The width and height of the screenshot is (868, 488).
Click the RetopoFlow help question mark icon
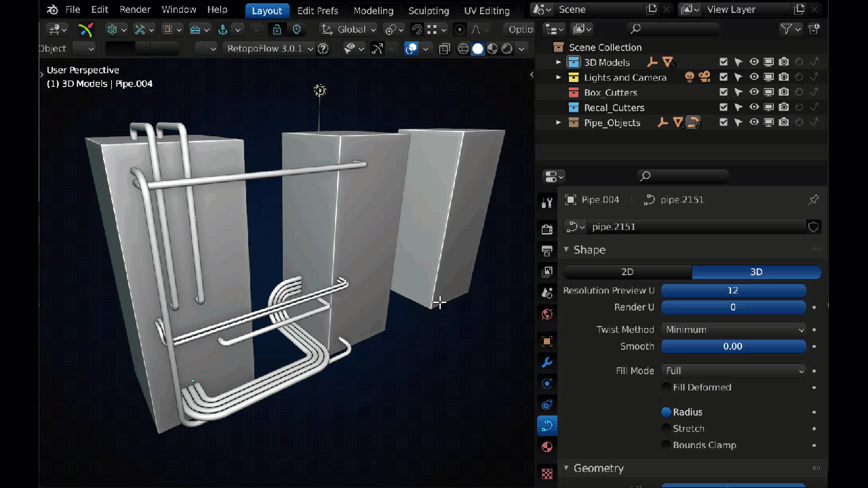[323, 49]
